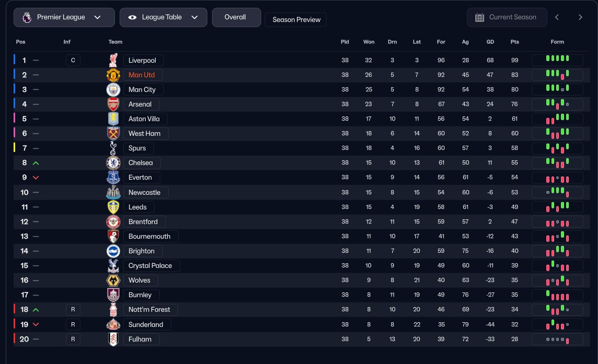
Task: Click the Wolves club crest
Action: pos(113,280)
